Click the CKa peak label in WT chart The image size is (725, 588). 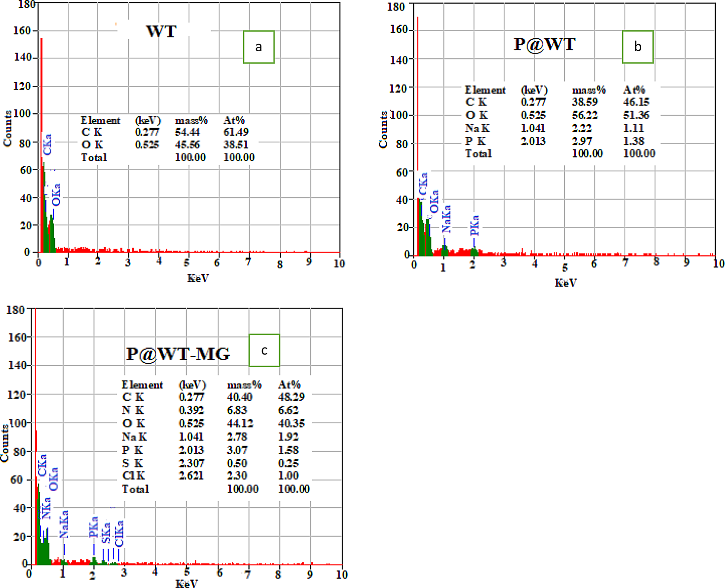point(48,145)
